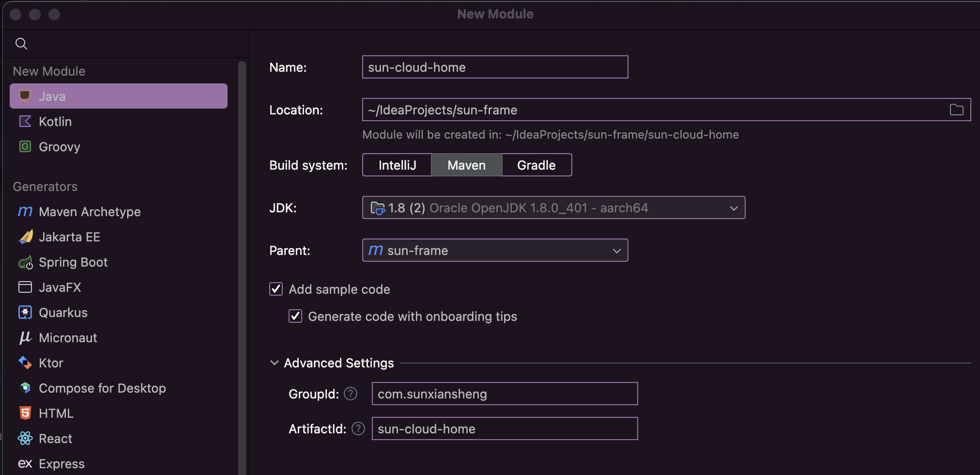Choose the Spring Boot generator icon
Viewport: 980px width, 475px height.
[25, 262]
